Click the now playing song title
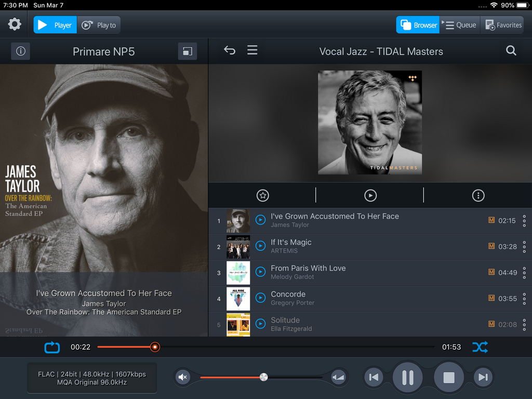 (104, 293)
